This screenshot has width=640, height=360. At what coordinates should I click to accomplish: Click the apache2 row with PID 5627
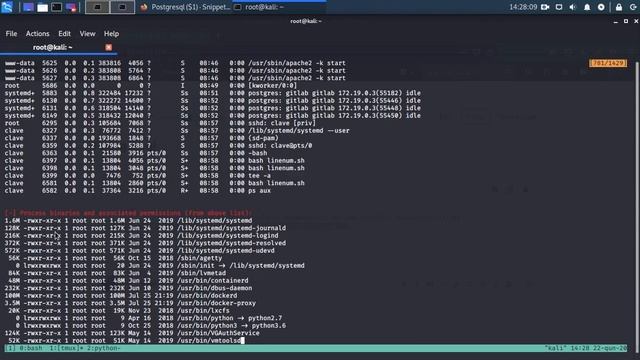click(175, 78)
